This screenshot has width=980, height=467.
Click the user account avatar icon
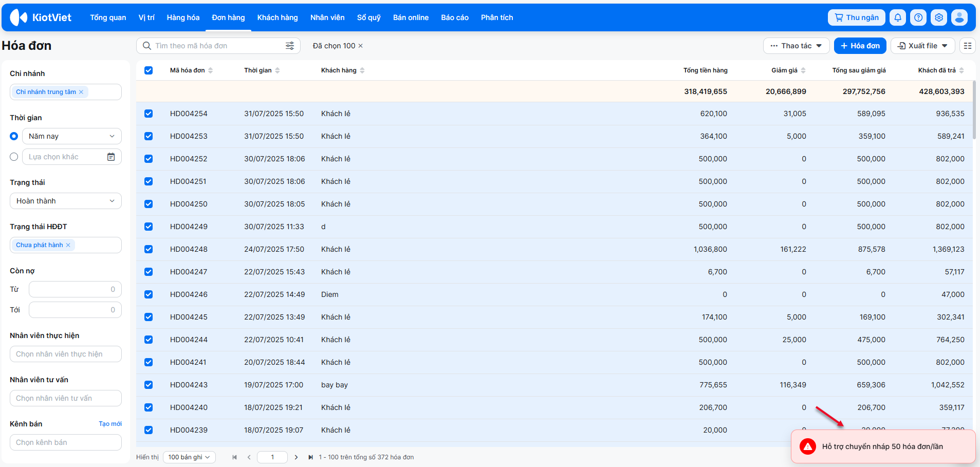[959, 17]
